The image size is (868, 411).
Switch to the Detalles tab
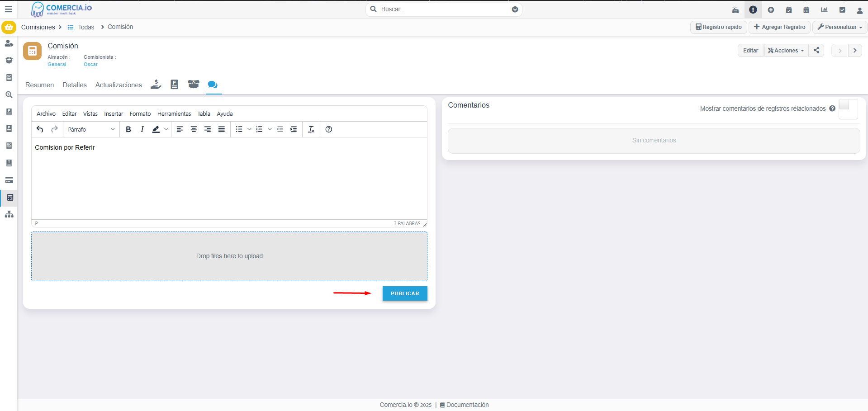tap(75, 85)
